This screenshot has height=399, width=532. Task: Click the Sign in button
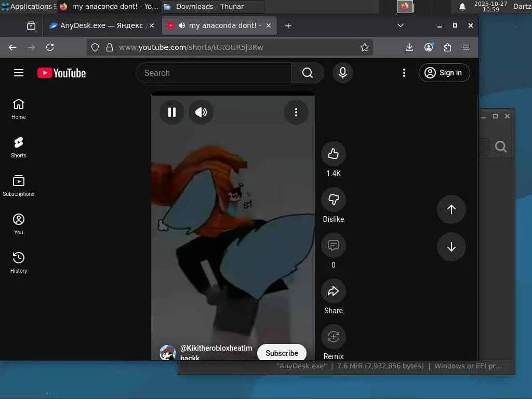[x=444, y=73]
